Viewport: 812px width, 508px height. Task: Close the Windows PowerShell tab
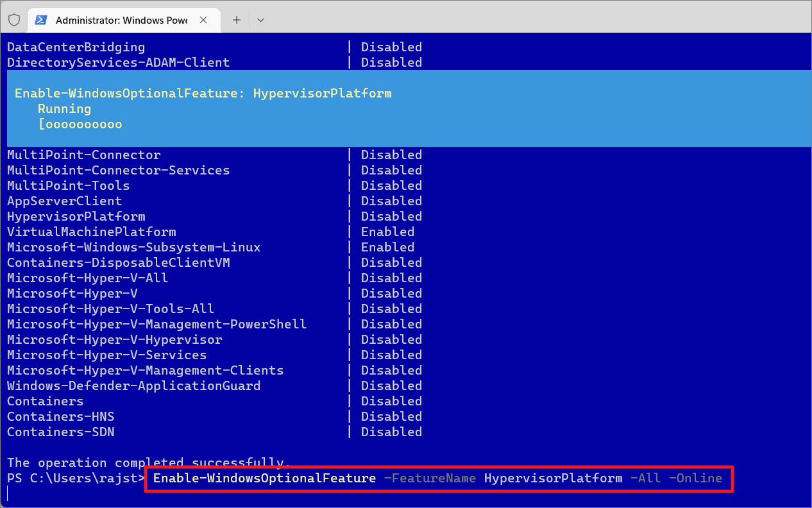[x=203, y=20]
